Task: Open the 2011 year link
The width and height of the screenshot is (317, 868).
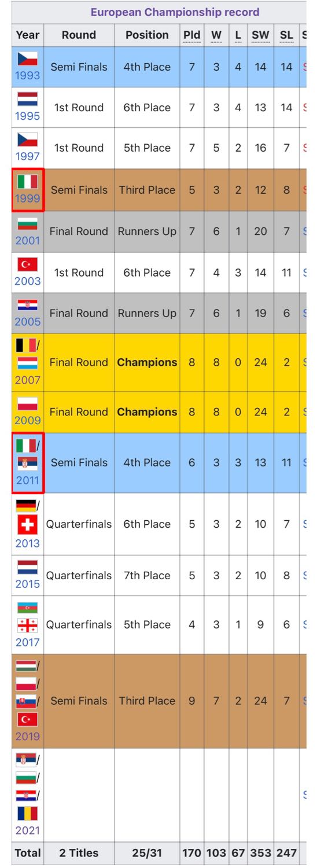Action: 27,480
